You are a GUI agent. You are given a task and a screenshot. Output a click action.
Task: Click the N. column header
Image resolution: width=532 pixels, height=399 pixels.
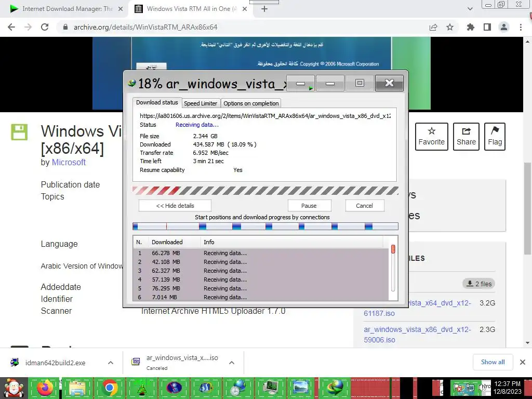coord(141,242)
